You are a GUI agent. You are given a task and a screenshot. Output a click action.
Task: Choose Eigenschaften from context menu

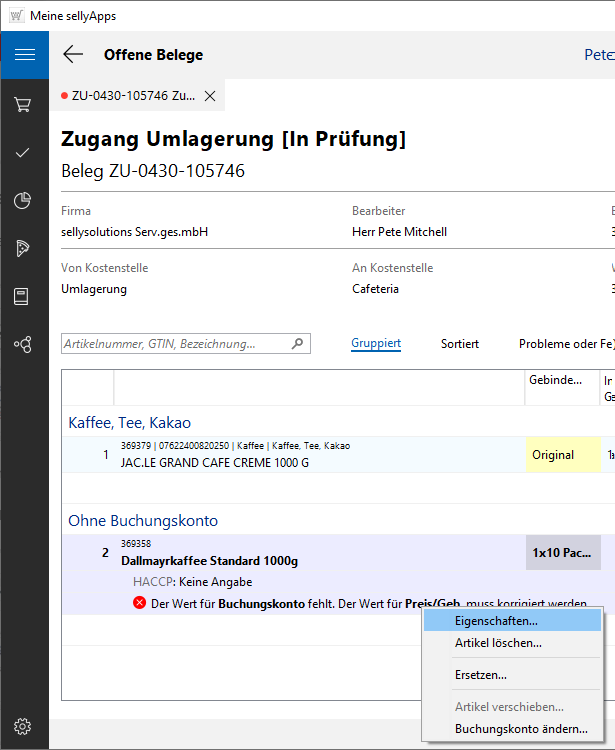click(496, 621)
